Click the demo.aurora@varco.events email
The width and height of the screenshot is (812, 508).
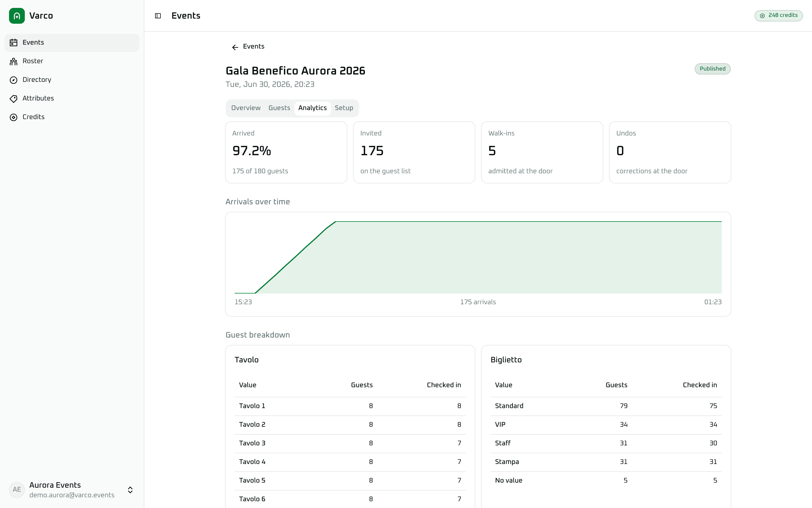click(72, 495)
